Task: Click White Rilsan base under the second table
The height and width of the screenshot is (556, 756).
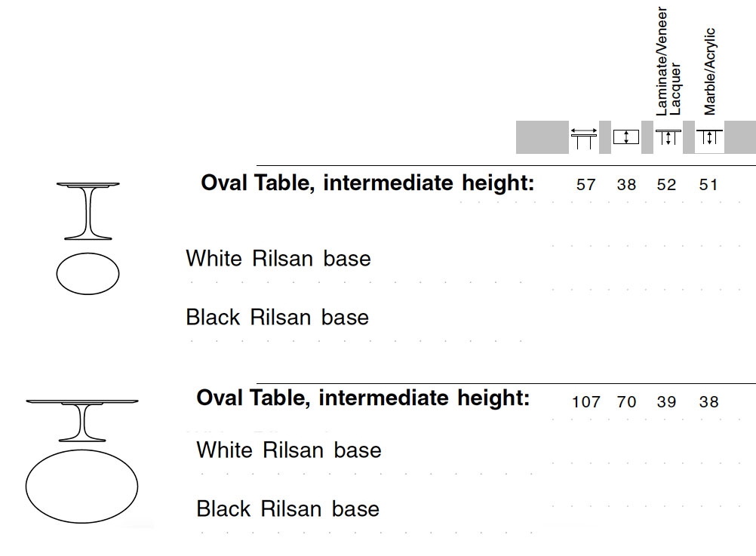Action: (289, 450)
